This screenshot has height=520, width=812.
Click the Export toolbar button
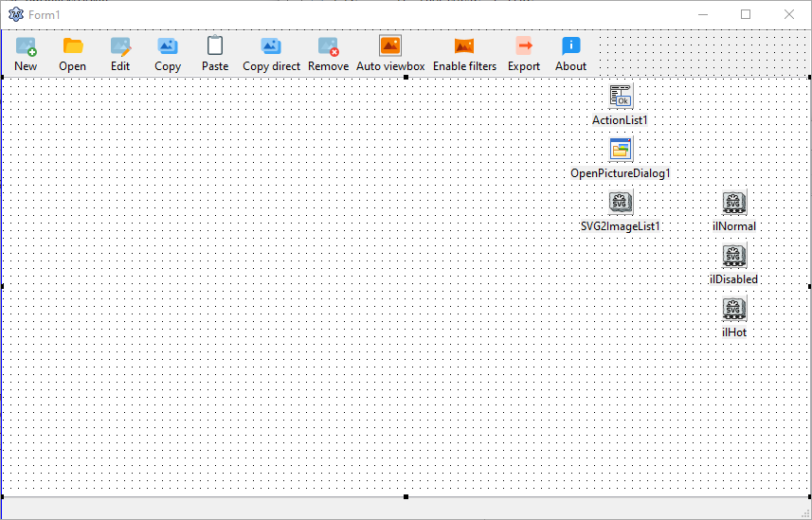point(524,53)
